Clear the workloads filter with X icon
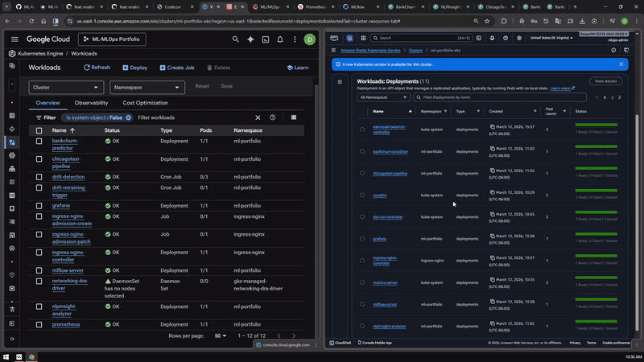Viewport: 644px width, 362px height. coord(258,117)
